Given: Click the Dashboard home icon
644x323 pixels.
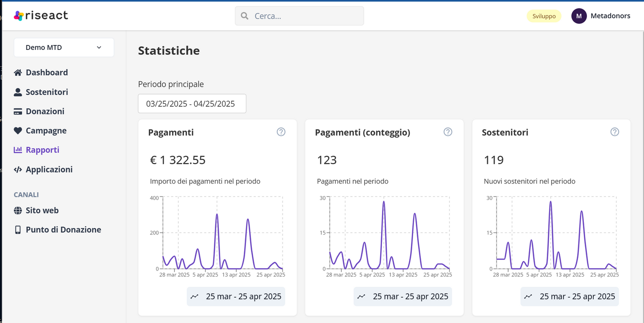Looking at the screenshot, I should 18,73.
